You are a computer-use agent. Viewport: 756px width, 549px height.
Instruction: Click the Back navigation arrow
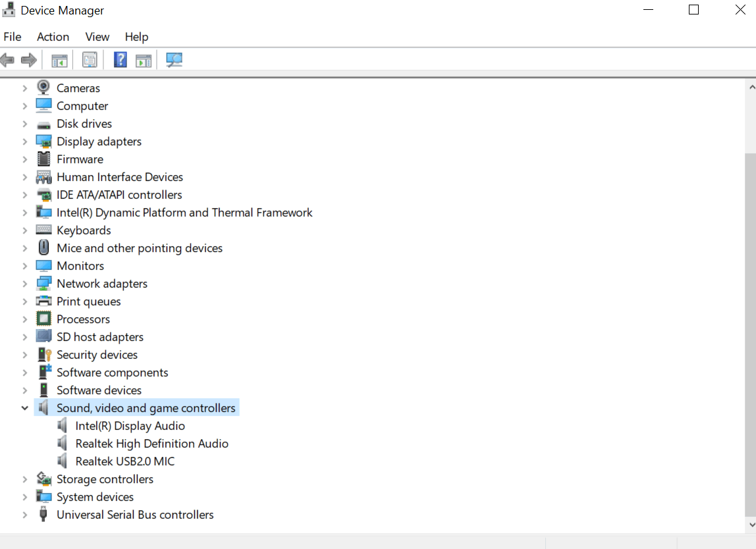tap(7, 59)
